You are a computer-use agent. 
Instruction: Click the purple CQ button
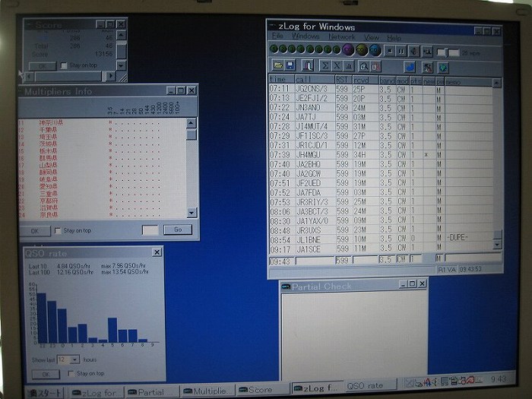click(x=348, y=50)
